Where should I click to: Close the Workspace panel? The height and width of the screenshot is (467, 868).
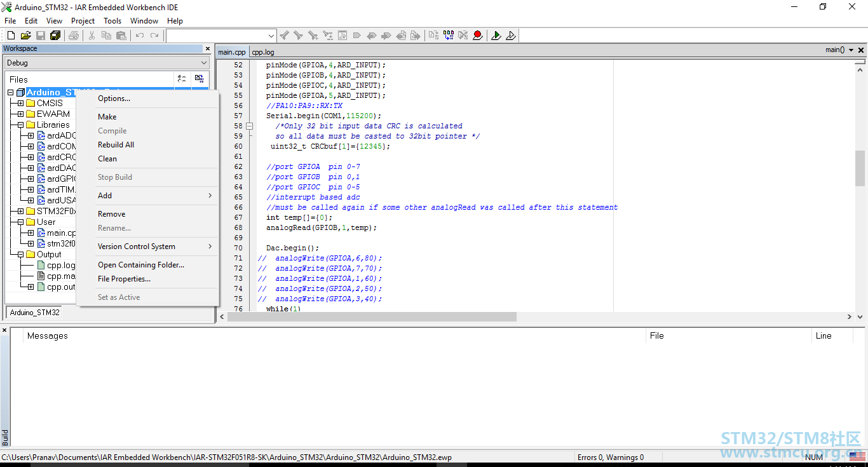pos(207,48)
